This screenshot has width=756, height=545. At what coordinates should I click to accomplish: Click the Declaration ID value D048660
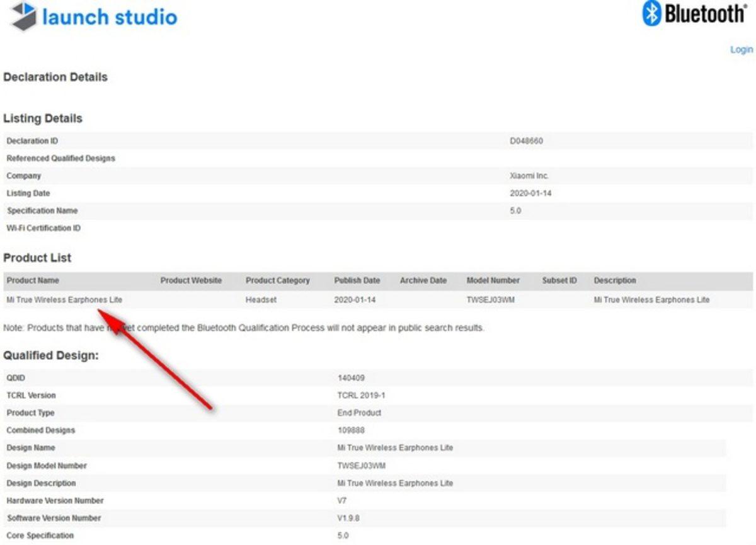pos(526,141)
